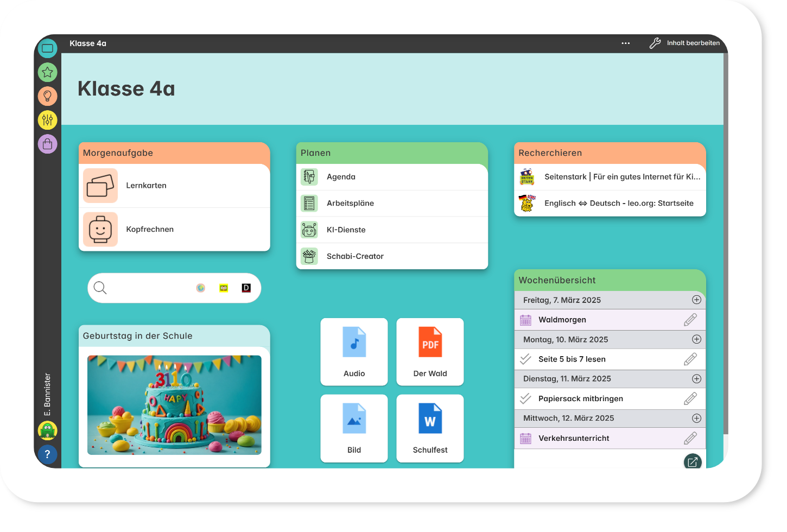Open the three-dots menu in top bar
This screenshot has height=532, width=787.
pos(626,43)
